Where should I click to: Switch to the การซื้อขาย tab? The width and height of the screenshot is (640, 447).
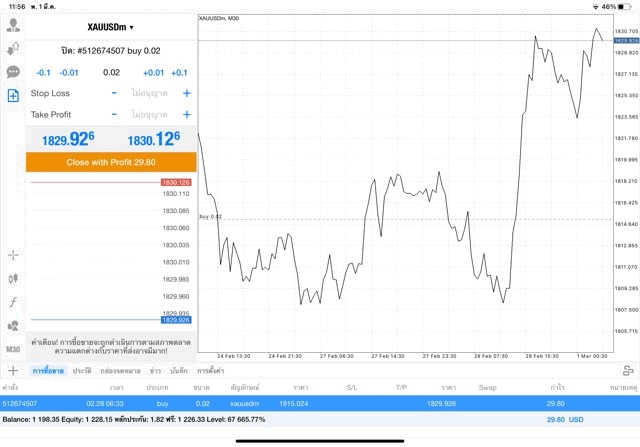coord(48,371)
